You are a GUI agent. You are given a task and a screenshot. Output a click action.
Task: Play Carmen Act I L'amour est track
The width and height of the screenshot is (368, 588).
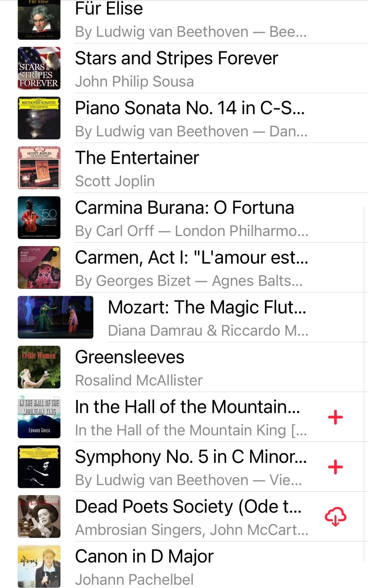click(x=191, y=258)
